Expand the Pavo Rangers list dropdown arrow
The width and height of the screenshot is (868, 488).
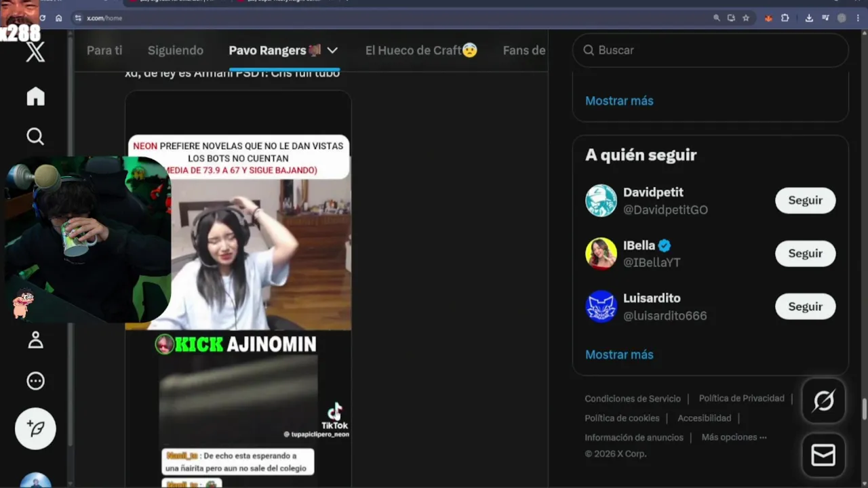pos(332,50)
